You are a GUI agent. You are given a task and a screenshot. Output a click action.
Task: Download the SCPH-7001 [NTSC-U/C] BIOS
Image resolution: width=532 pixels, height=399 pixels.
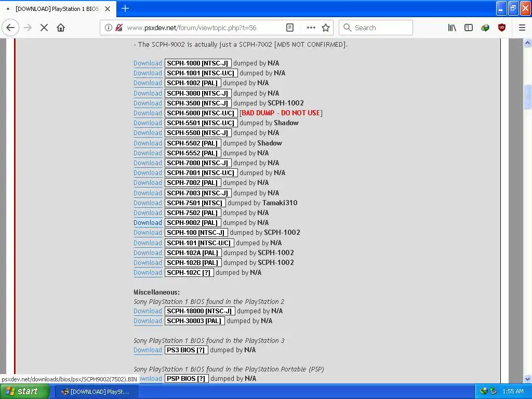148,172
